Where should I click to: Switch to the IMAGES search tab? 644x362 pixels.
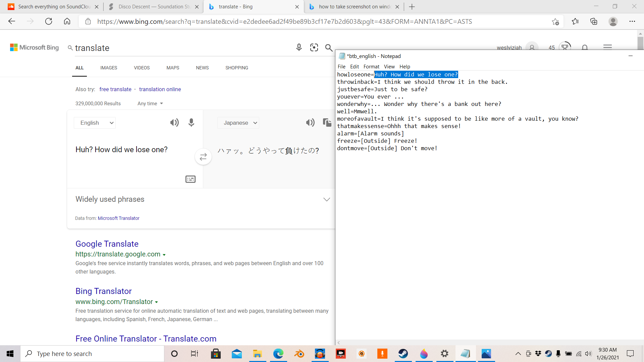tap(109, 68)
